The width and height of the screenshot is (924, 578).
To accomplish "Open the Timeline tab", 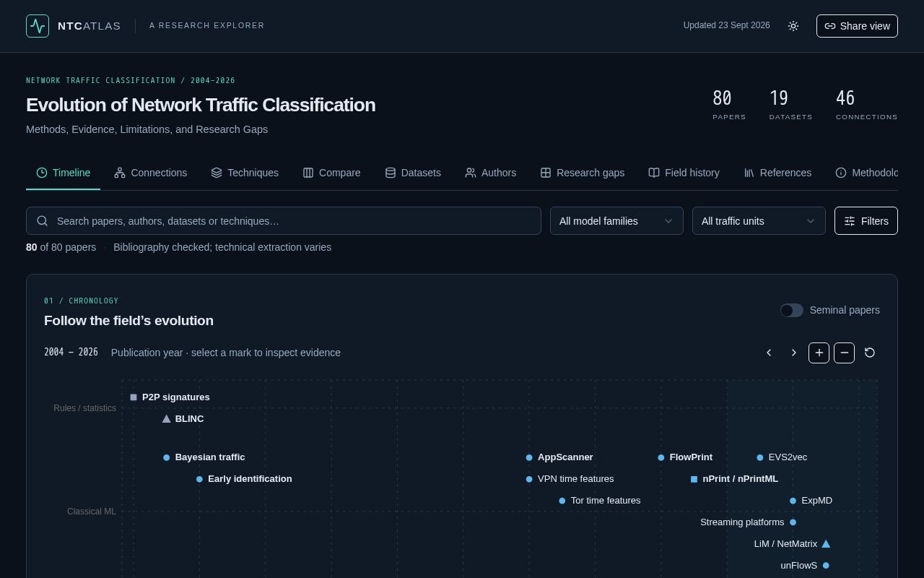I will [63, 173].
